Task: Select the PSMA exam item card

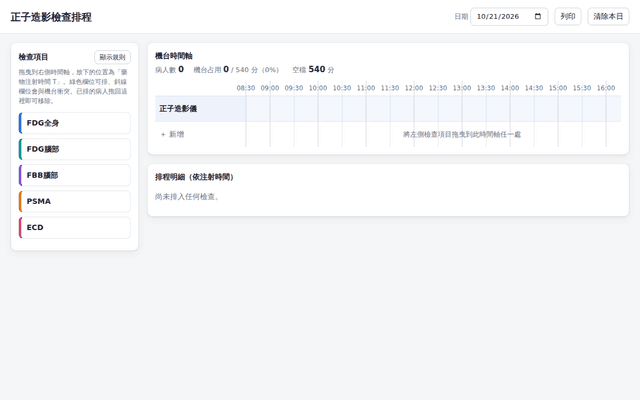Action: (75, 201)
